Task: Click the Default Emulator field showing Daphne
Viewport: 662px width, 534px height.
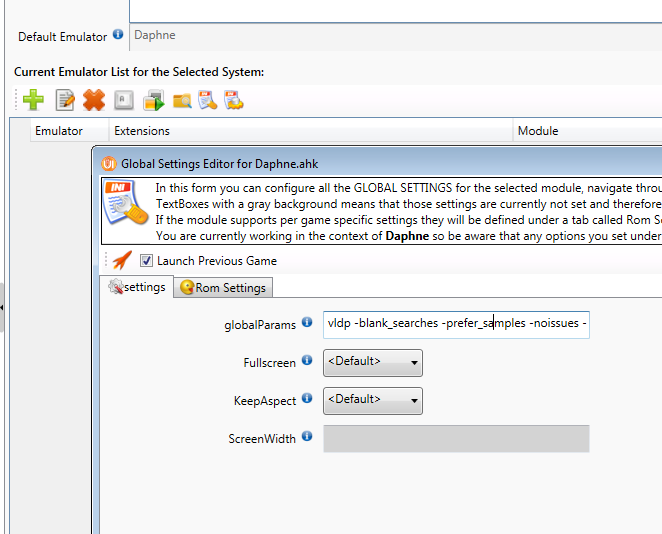Action: (396, 37)
